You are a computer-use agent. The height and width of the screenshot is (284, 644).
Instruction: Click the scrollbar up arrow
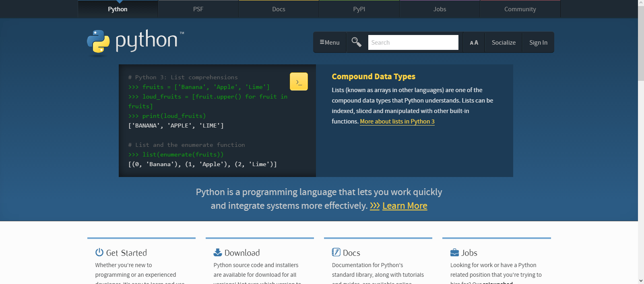[641, 2]
